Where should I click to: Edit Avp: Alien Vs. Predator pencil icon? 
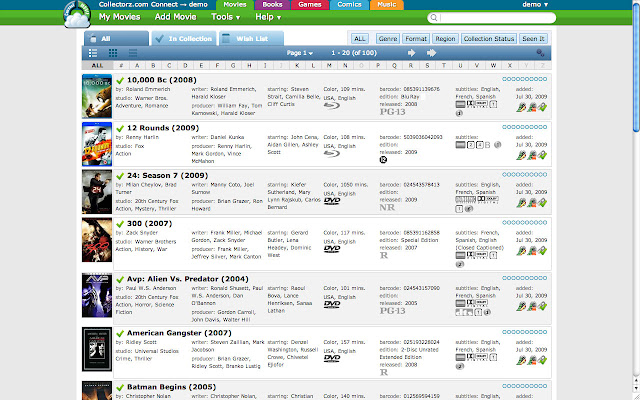pos(521,306)
